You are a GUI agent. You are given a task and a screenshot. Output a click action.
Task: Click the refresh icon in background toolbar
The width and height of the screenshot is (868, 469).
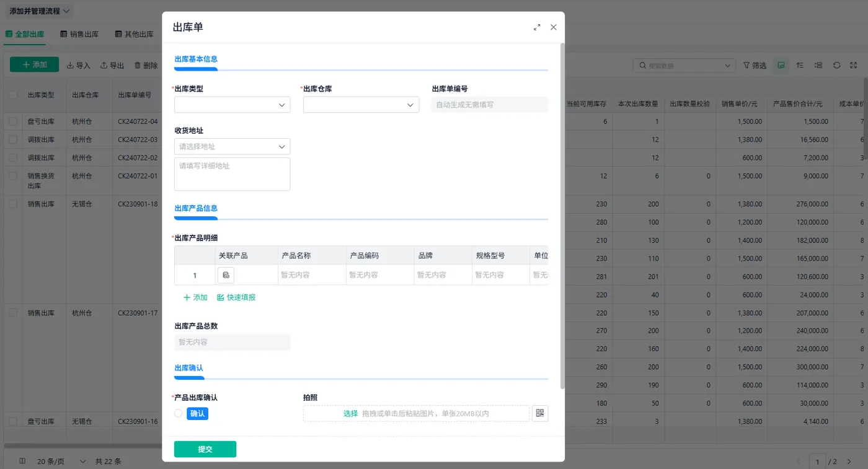[836, 65]
